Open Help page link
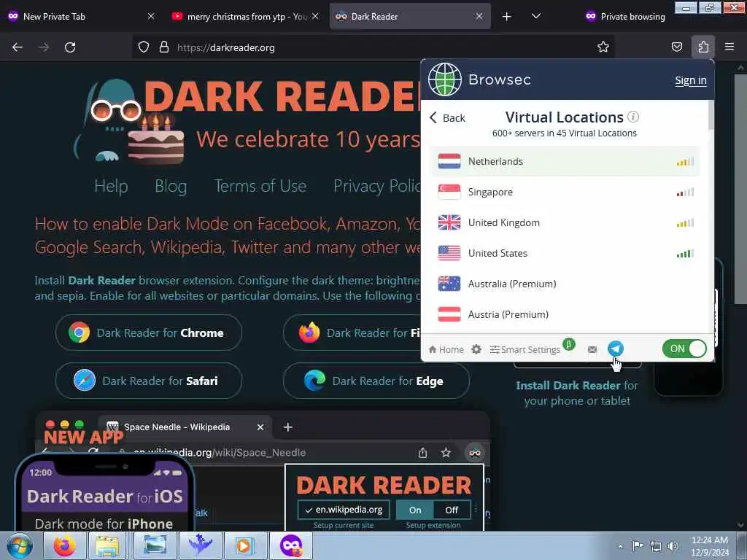 click(111, 186)
